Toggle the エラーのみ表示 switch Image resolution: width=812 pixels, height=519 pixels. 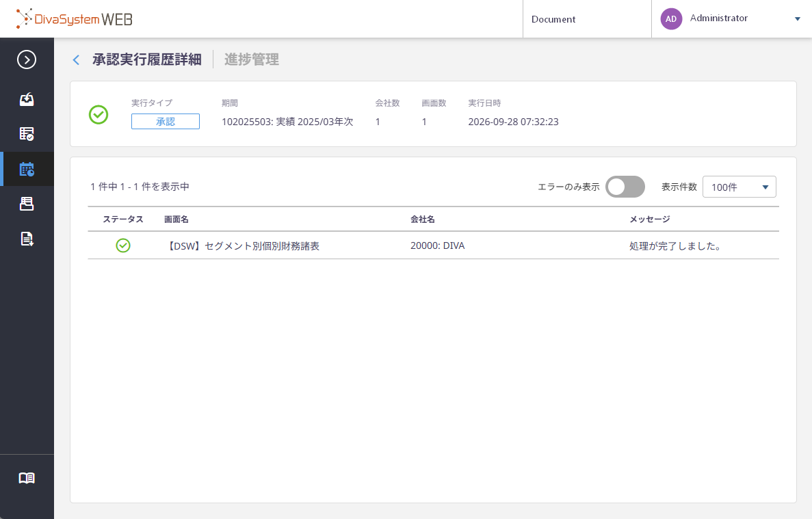[x=625, y=187]
